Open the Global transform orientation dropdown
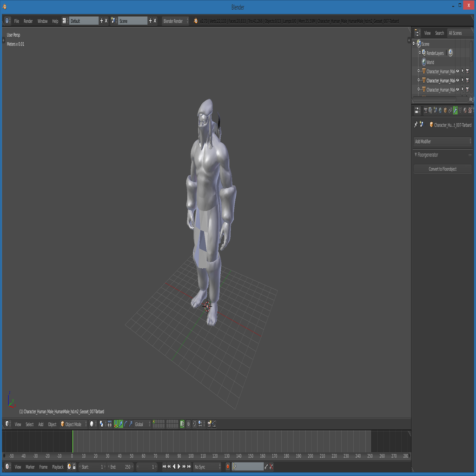The width and height of the screenshot is (476, 476). coord(142,424)
